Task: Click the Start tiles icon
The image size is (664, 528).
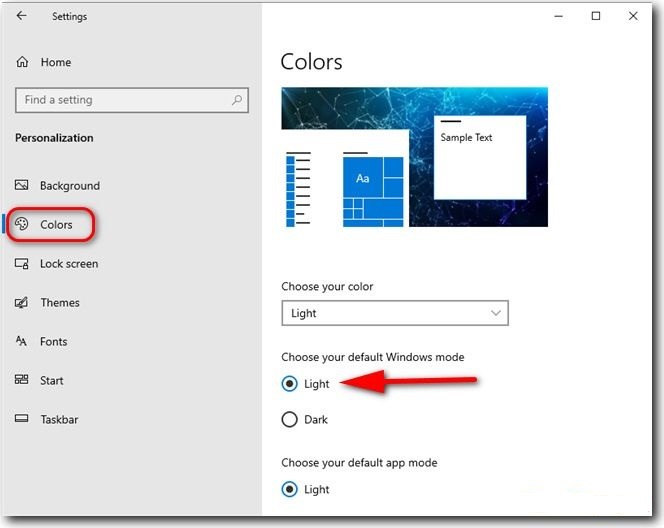Action: (x=22, y=380)
